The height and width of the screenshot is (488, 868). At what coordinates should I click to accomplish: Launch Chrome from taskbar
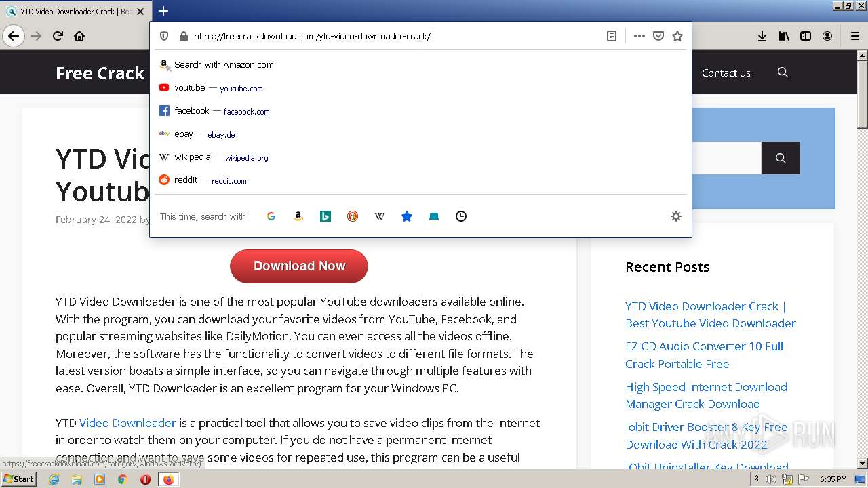[x=122, y=479]
